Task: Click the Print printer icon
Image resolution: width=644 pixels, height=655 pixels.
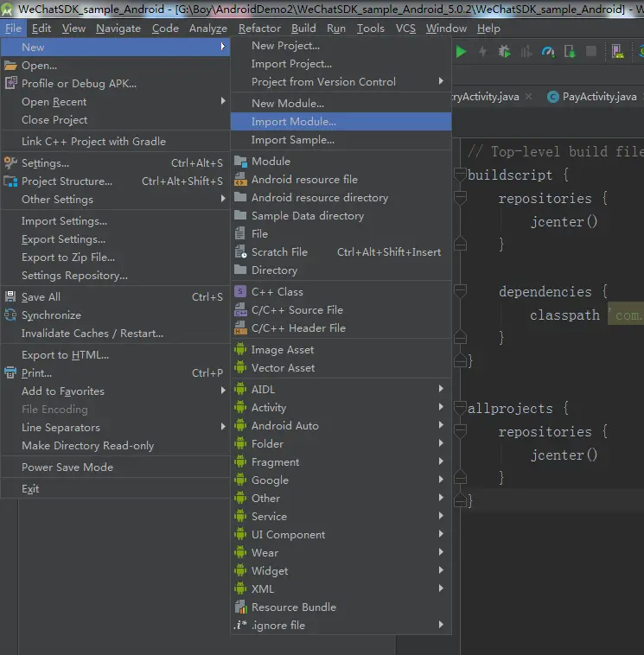Action: coord(10,372)
